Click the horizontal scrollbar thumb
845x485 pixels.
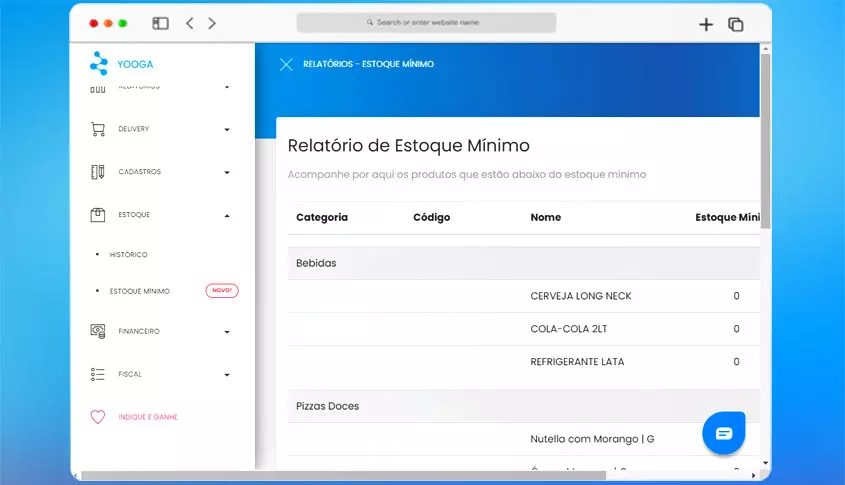tap(343, 475)
